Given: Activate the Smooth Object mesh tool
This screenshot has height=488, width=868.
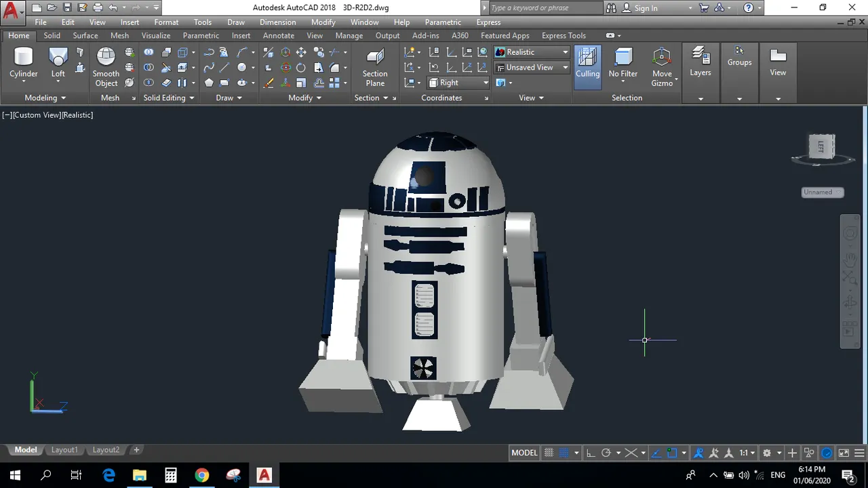Looking at the screenshot, I should [x=106, y=66].
